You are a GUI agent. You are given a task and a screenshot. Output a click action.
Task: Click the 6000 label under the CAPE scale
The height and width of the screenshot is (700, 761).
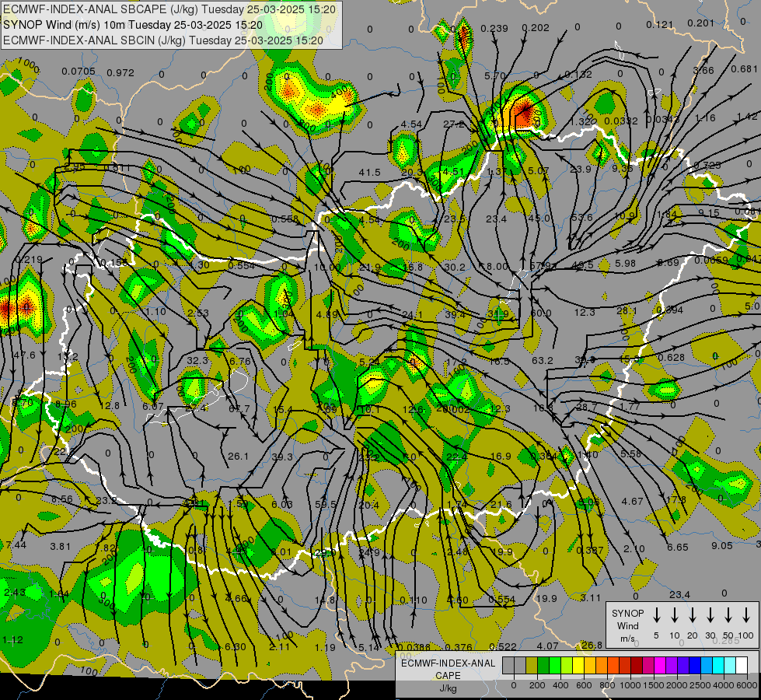click(748, 685)
